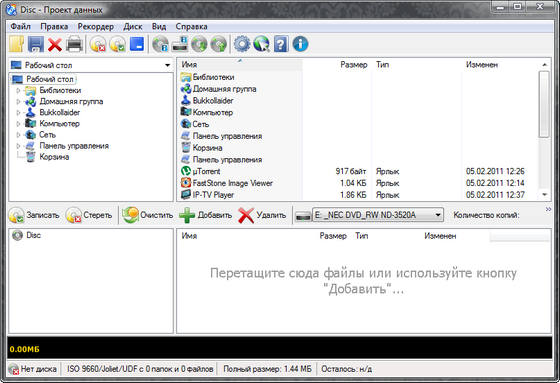Click the new project folder icon
This screenshot has width=560, height=383.
coord(16,44)
